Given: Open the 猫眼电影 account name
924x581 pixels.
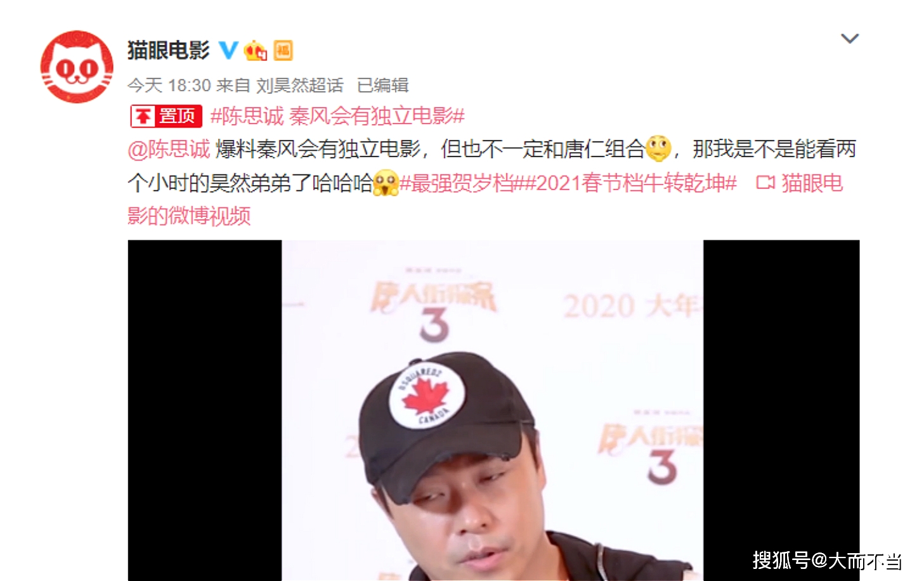Looking at the screenshot, I should 169,50.
